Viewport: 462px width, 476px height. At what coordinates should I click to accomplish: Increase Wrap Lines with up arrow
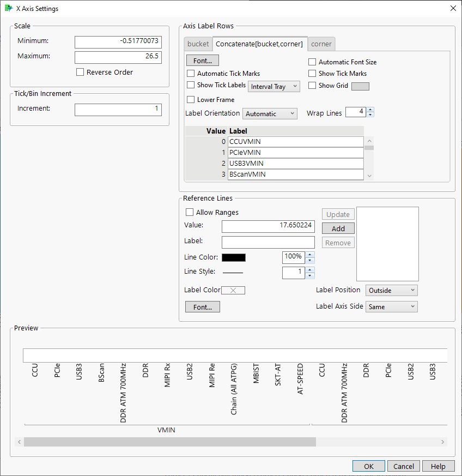click(x=370, y=110)
